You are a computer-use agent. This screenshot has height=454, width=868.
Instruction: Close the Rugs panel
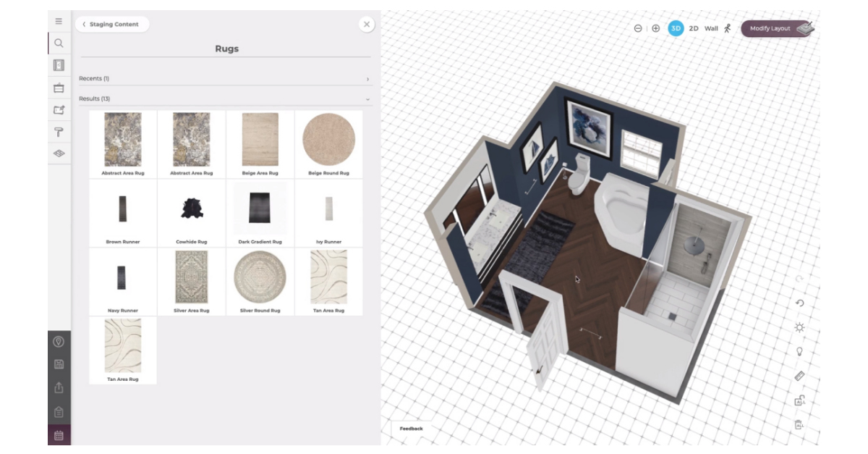(367, 24)
